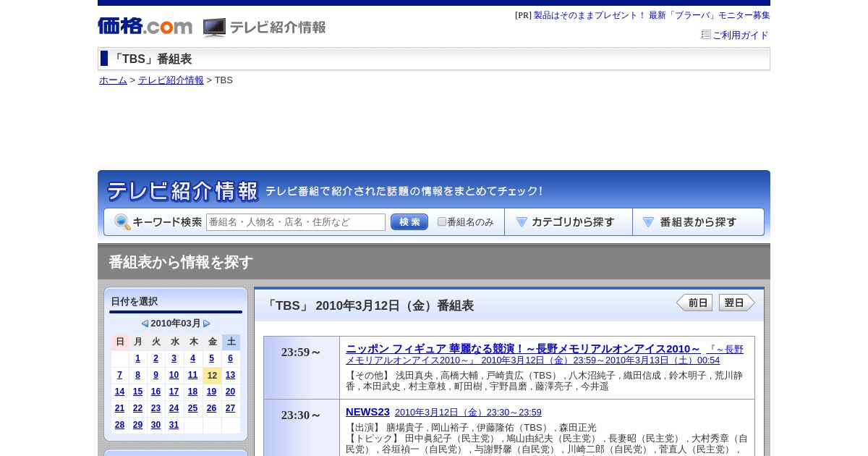Go to next month arrow in calendar
Viewport: 868px width, 456px height.
(x=207, y=324)
